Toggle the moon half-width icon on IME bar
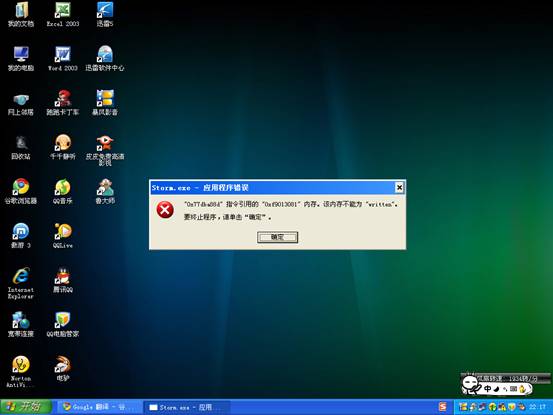Viewport: 553px width, 415px height. [496, 389]
